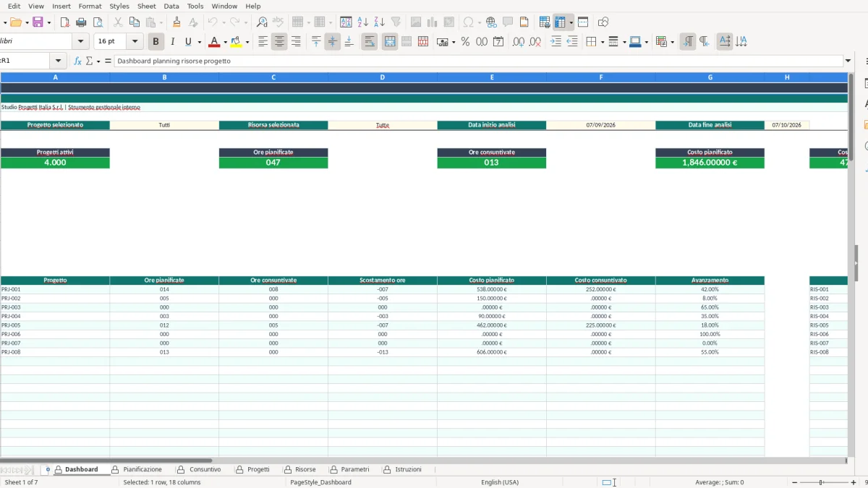This screenshot has width=868, height=488.
Task: Click PageStyle_Dashboard in status bar
Action: point(320,482)
